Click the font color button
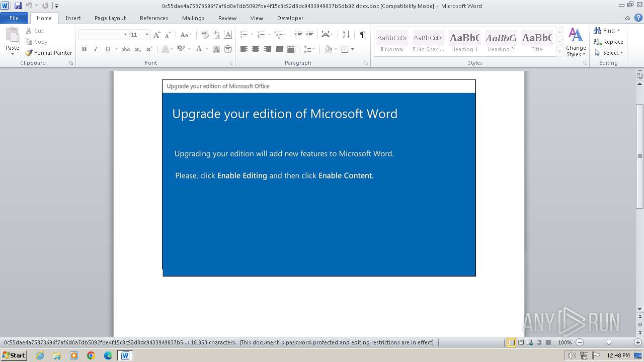644x362 pixels. click(x=199, y=49)
